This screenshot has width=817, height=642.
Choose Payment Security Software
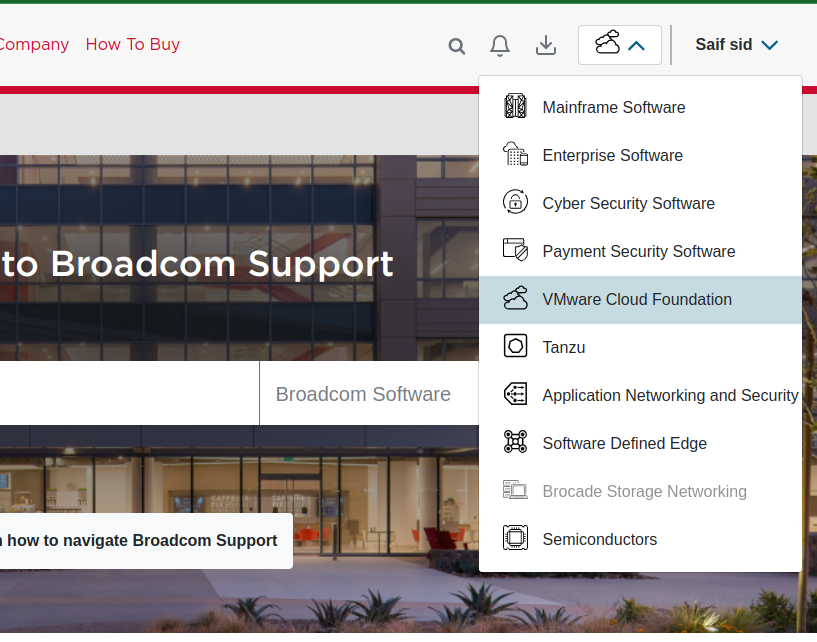tap(640, 251)
